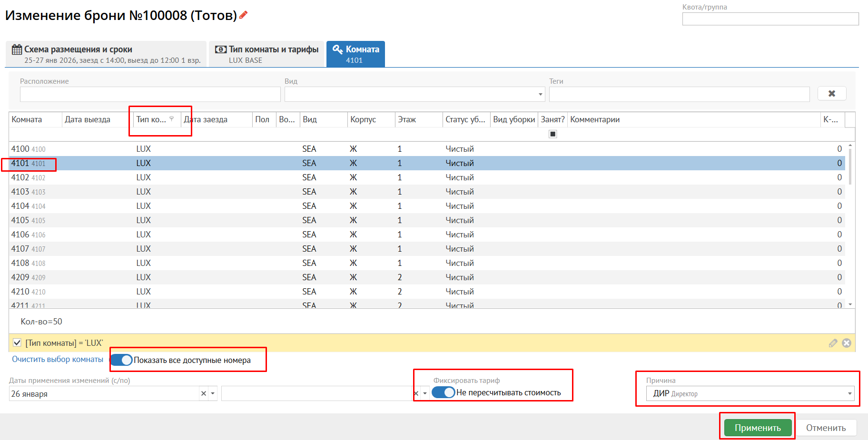Open the Тип комнаты и тарифы tab
Screen dimensions: 868x440
pyautogui.click(x=267, y=54)
